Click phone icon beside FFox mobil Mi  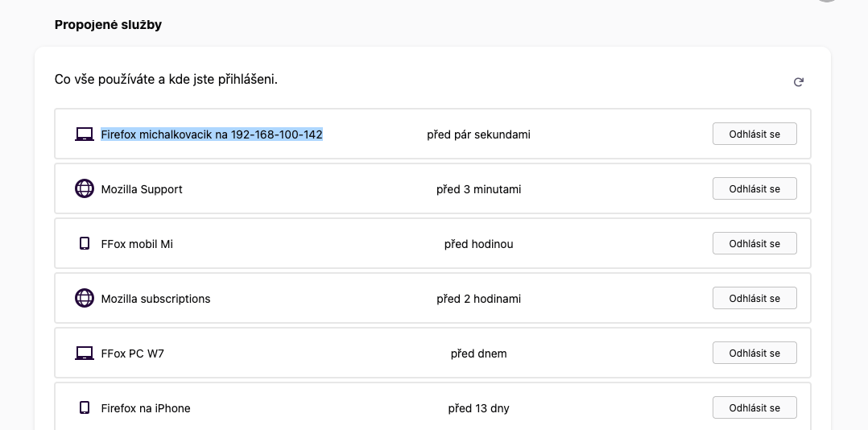click(85, 244)
